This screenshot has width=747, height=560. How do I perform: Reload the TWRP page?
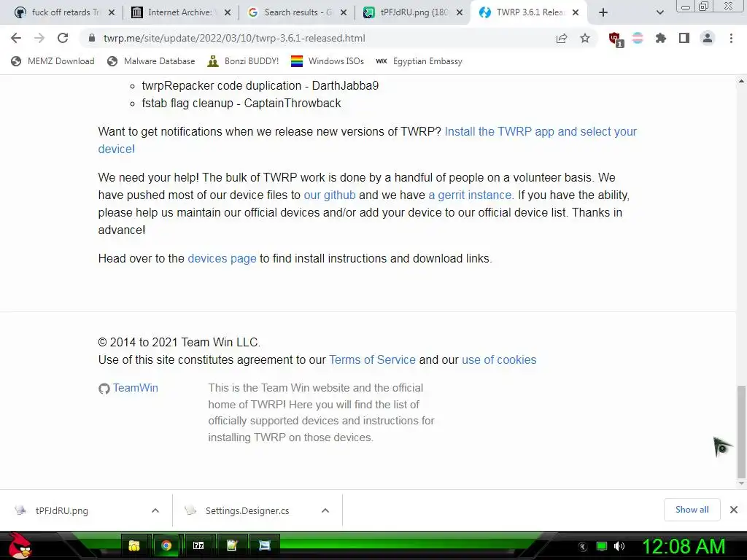[63, 38]
